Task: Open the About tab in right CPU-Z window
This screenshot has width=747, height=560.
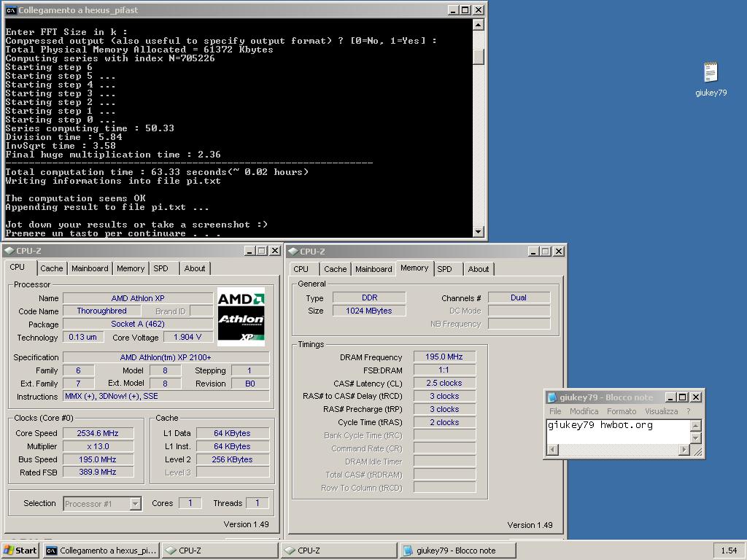Action: [x=479, y=269]
